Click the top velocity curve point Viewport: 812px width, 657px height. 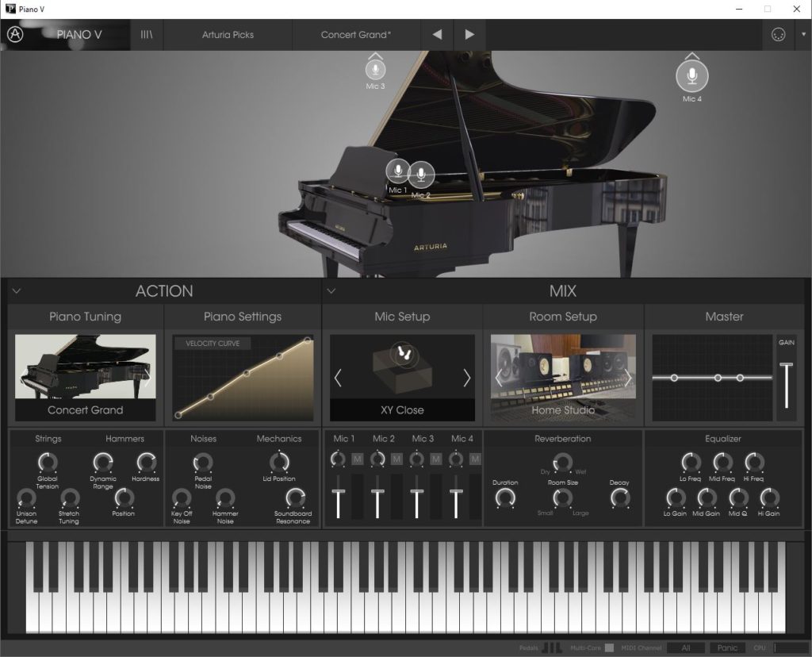click(x=308, y=340)
